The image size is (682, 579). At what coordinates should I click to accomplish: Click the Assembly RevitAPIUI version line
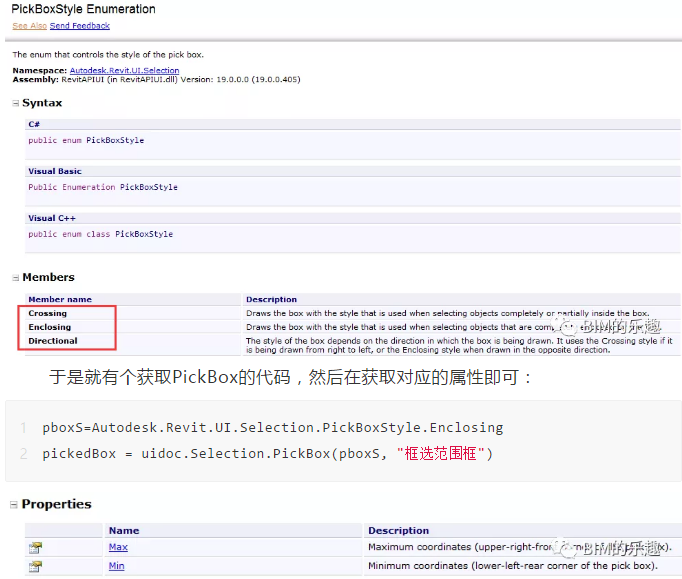click(157, 80)
